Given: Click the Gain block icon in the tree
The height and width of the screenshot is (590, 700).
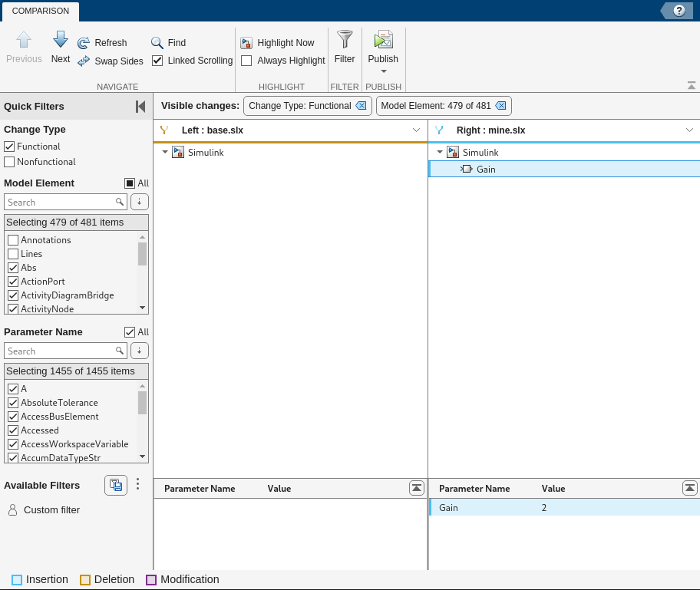Looking at the screenshot, I should 467,169.
